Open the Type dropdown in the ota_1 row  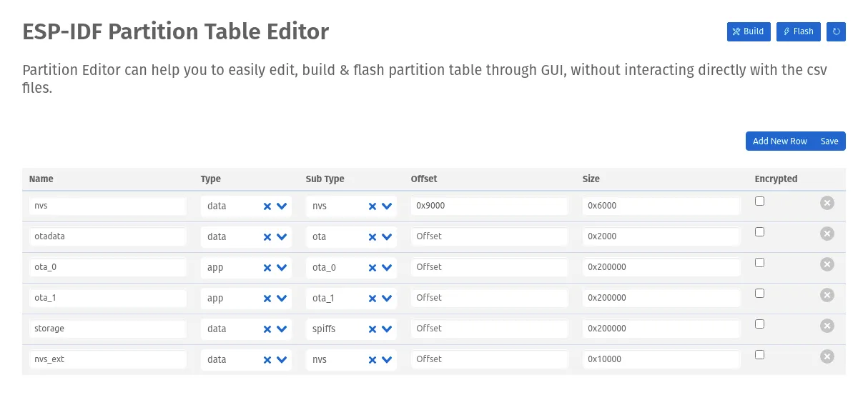pos(282,299)
